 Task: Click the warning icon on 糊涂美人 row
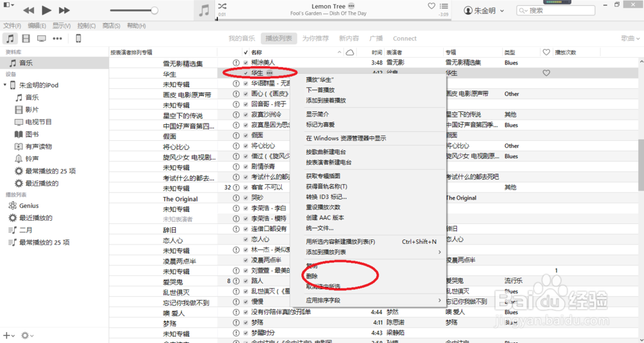click(x=236, y=63)
